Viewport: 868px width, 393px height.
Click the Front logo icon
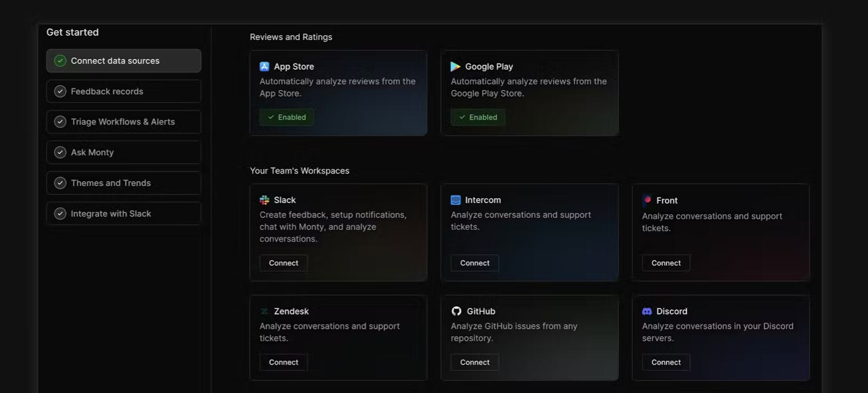[647, 200]
